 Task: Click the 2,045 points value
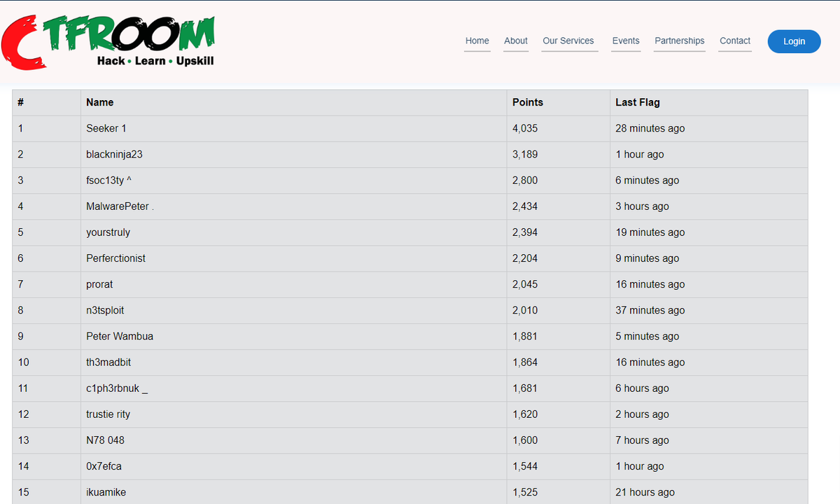tap(525, 284)
